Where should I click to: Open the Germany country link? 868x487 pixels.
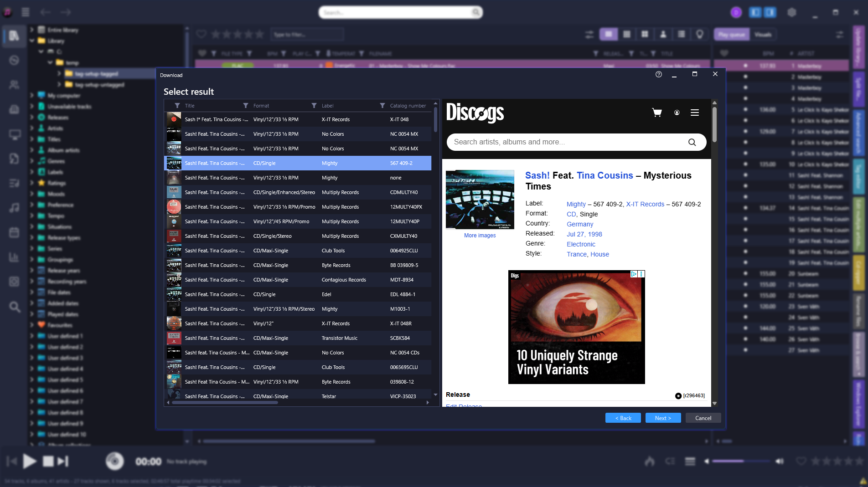[x=580, y=224]
